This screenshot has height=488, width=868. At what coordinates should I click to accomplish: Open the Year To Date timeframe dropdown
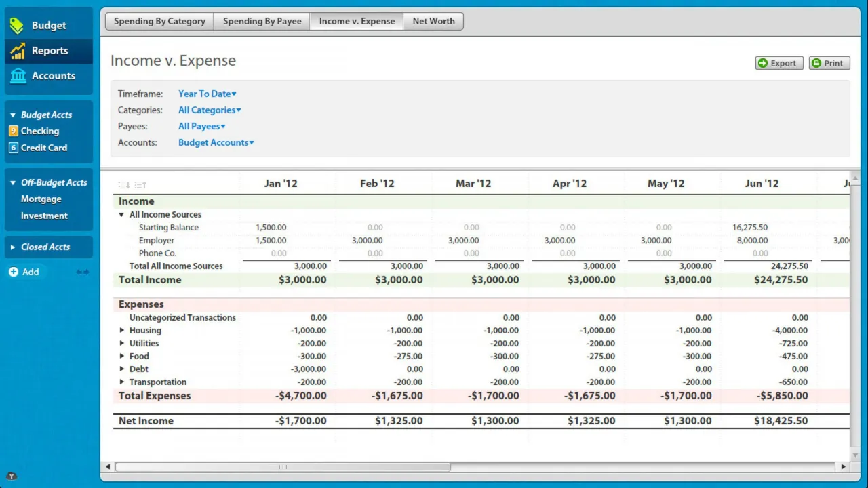pos(207,94)
